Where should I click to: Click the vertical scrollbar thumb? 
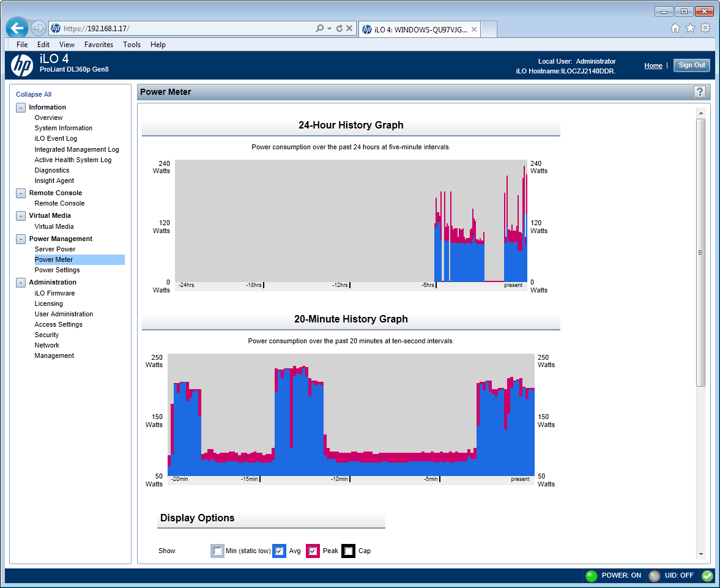pos(700,253)
